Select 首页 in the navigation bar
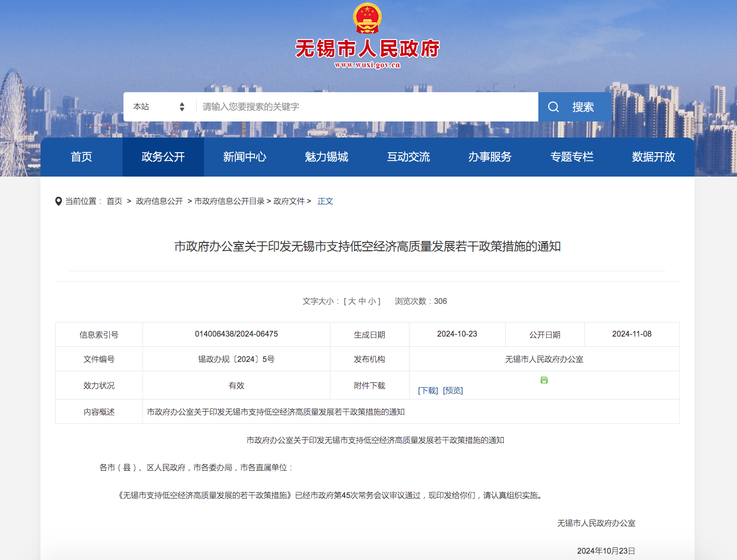The height and width of the screenshot is (560, 737). 81,157
